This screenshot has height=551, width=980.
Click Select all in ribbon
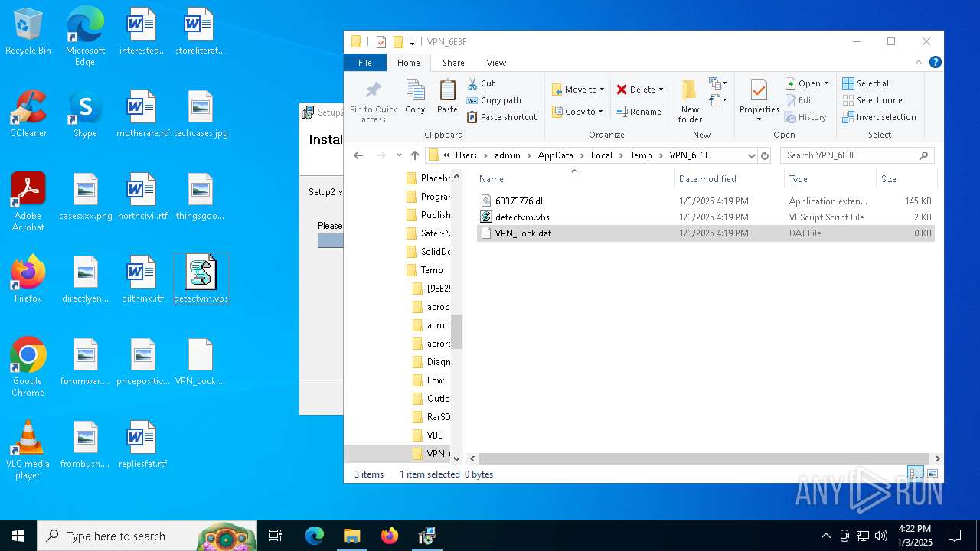click(867, 83)
